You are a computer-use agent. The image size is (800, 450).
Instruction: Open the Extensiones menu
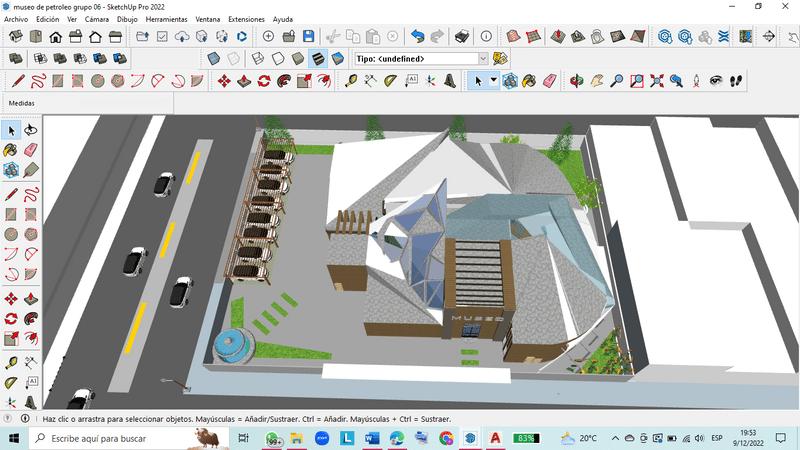coord(246,19)
